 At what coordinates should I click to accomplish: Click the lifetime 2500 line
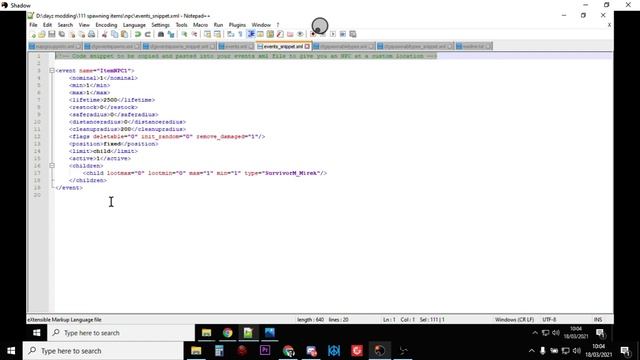112,100
